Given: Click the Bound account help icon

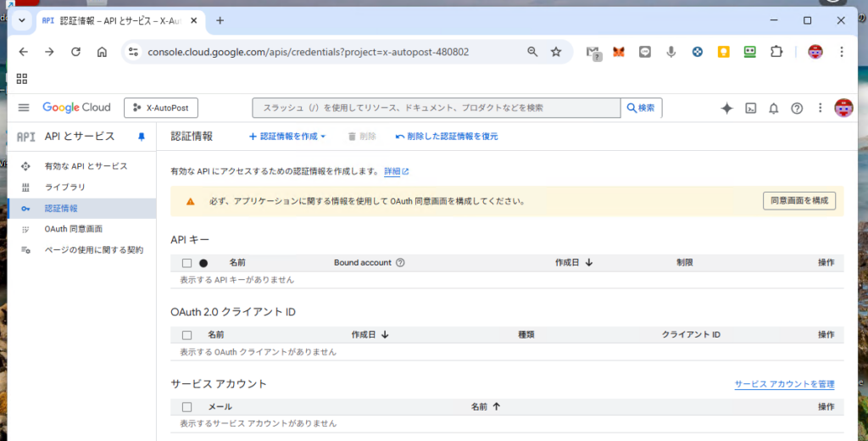Looking at the screenshot, I should click(400, 263).
